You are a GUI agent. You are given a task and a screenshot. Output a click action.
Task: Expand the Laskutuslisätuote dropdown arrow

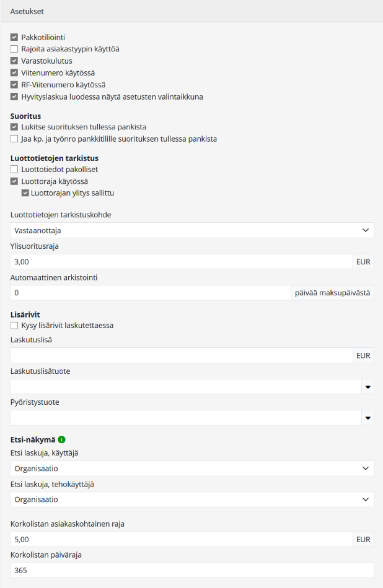[x=368, y=387]
